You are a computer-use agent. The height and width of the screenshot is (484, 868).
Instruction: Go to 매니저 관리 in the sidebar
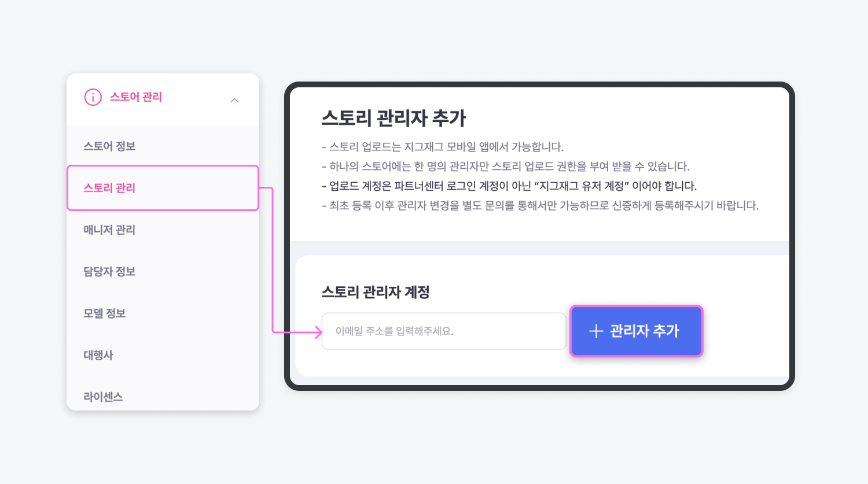coord(109,230)
